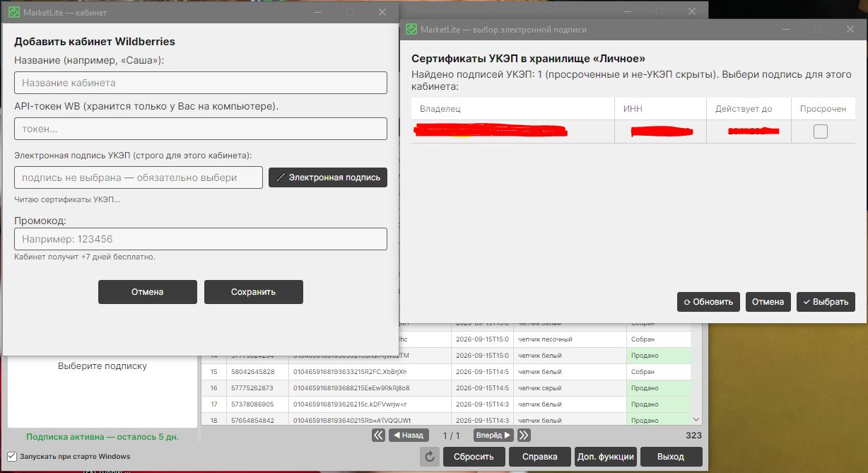Tick the Просрочен checkbox in certificate row

point(820,132)
